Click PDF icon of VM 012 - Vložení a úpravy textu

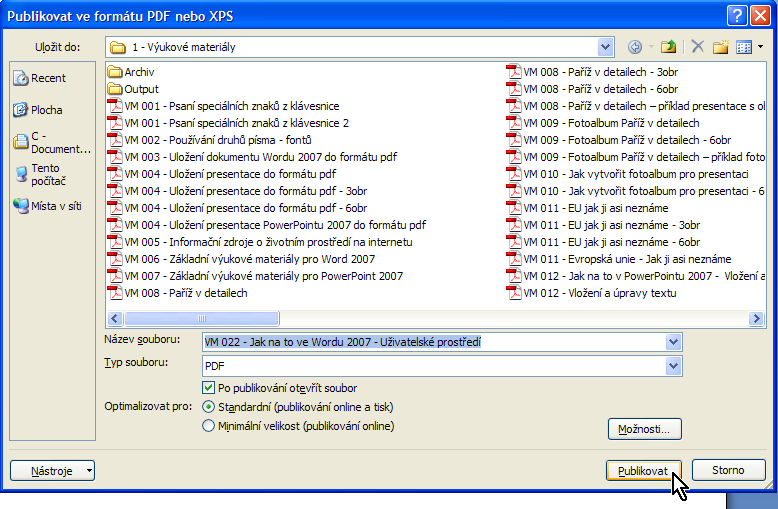pyautogui.click(x=514, y=293)
